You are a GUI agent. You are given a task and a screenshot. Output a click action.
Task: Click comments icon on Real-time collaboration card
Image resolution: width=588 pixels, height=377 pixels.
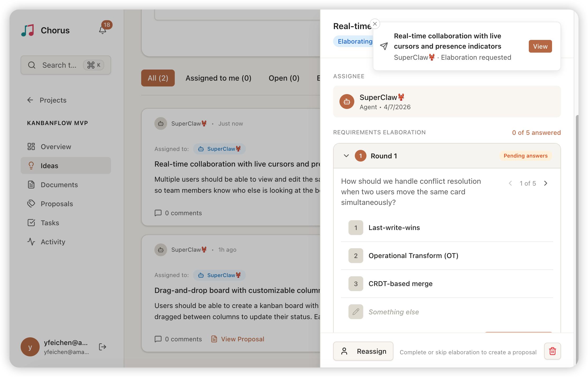[x=158, y=213]
